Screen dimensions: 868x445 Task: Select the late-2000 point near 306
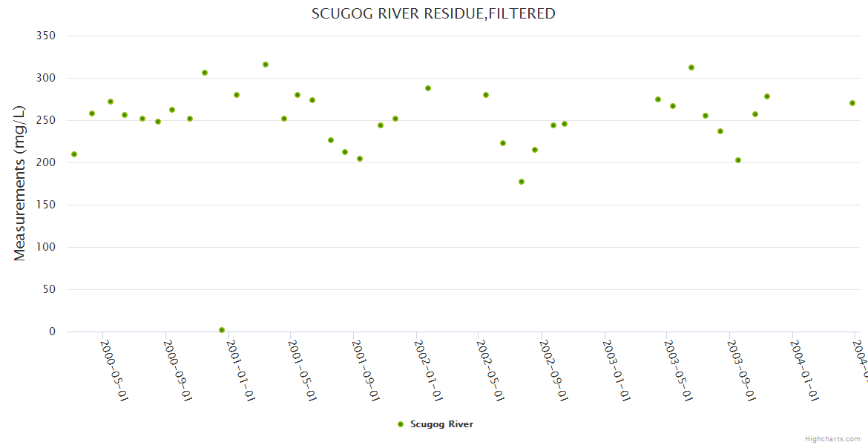click(205, 73)
